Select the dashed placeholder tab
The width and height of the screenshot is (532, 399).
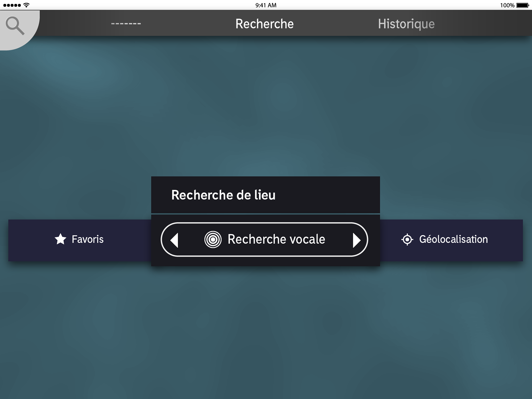pyautogui.click(x=126, y=24)
